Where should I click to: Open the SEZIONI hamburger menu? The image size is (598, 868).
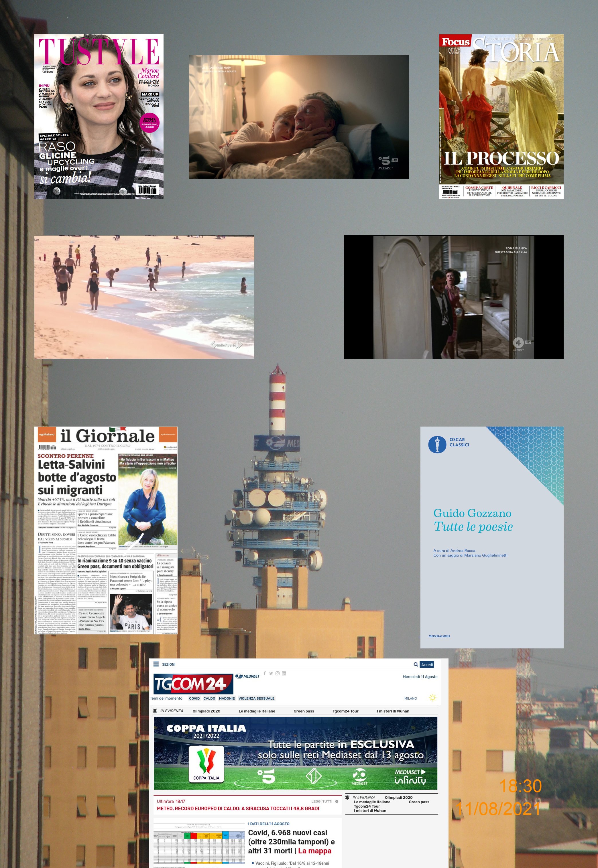click(156, 664)
